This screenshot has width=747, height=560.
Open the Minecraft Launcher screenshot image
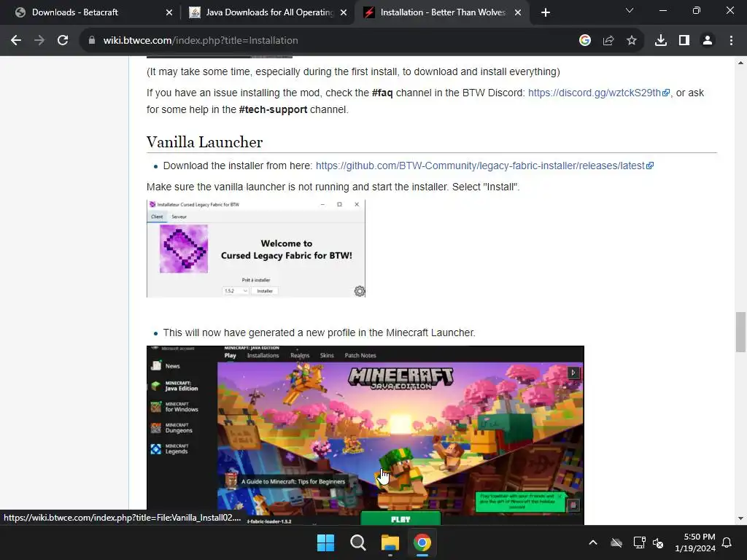tap(365, 435)
